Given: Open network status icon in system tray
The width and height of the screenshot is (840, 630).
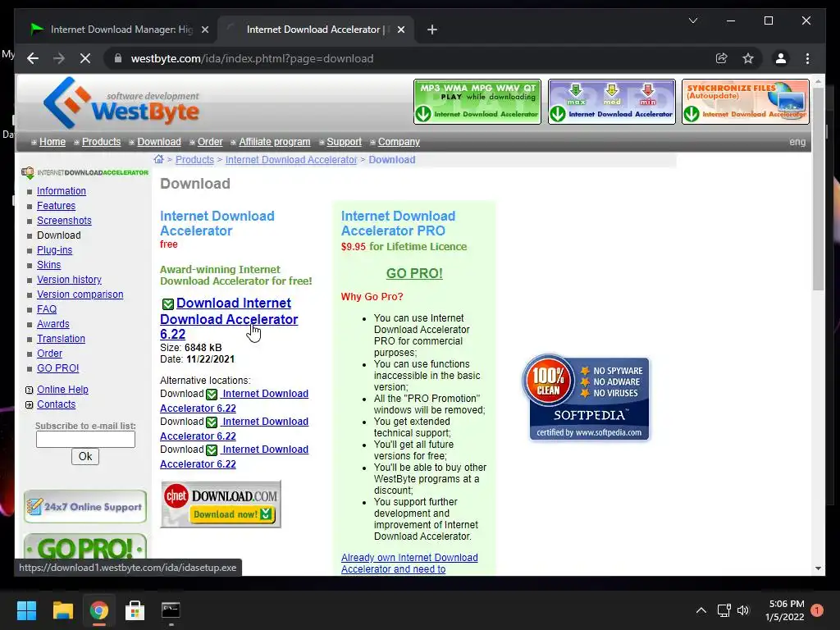Looking at the screenshot, I should tap(724, 610).
